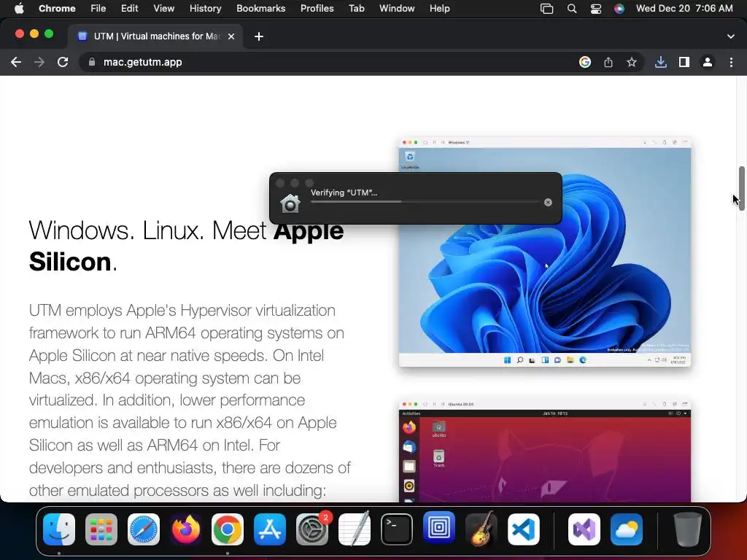Viewport: 747px width, 560px height.
Task: Bookmark this page with the star
Action: [x=632, y=62]
